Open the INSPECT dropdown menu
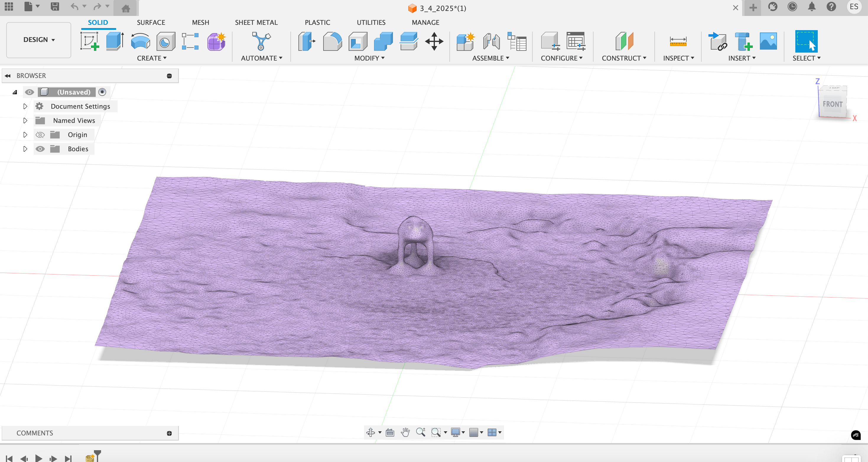The width and height of the screenshot is (868, 462). [x=679, y=58]
